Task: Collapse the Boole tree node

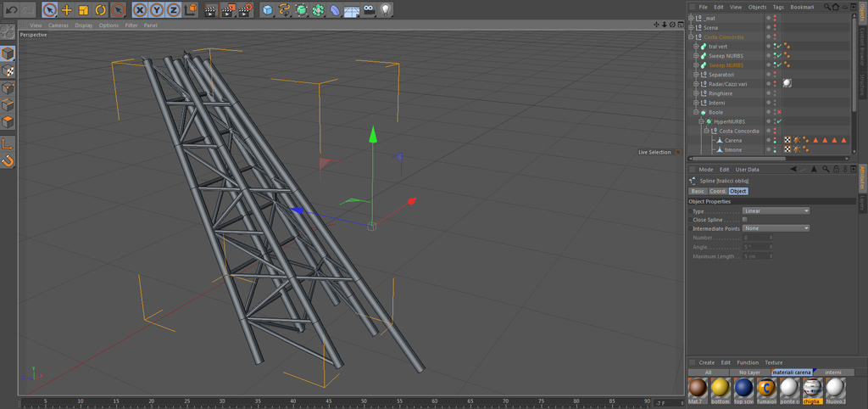Action: [x=697, y=112]
